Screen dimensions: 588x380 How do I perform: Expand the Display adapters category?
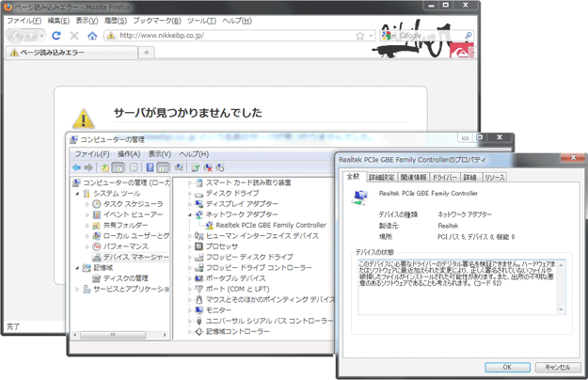point(190,204)
